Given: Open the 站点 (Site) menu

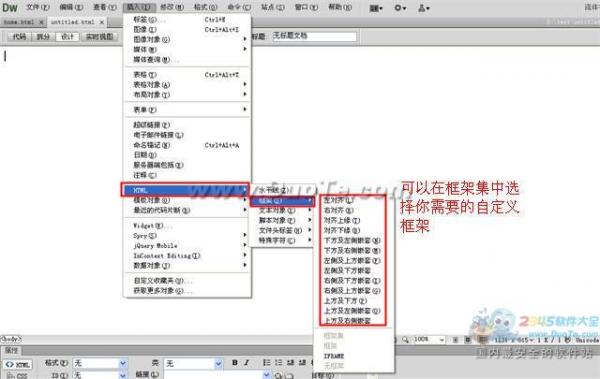Looking at the screenshot, I should (272, 8).
